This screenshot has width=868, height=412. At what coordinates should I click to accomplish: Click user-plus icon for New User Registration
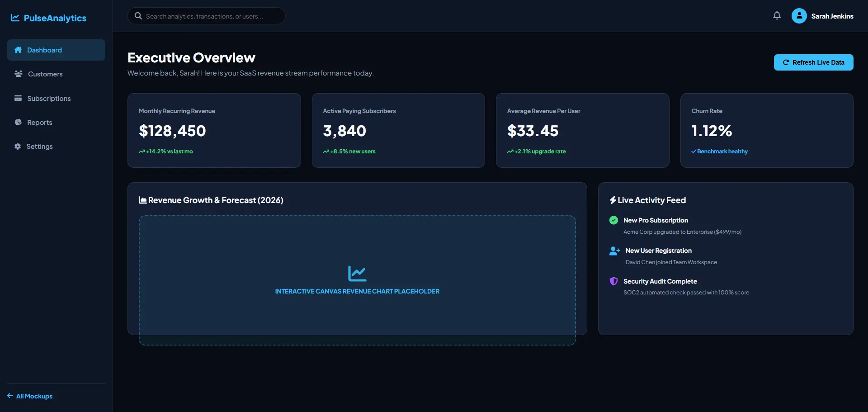(615, 251)
